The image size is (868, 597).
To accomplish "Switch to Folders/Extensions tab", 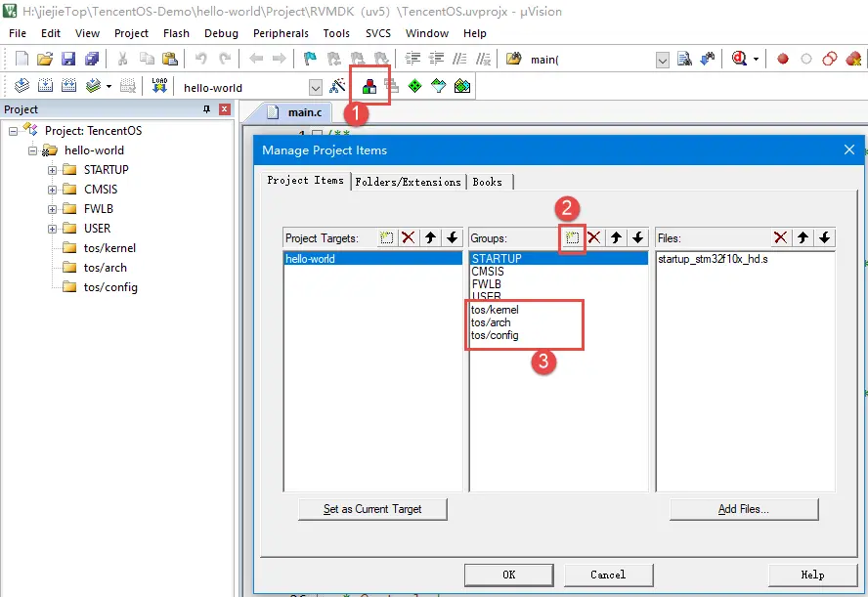I will click(x=408, y=182).
